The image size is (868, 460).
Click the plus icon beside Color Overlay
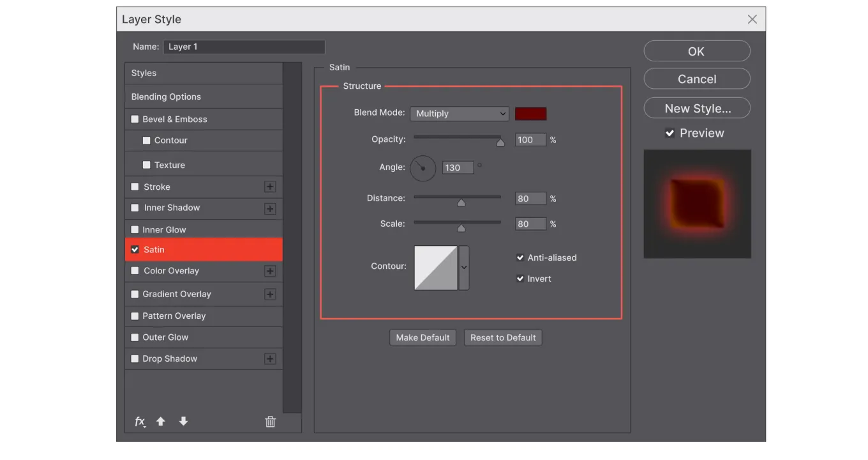pos(270,272)
